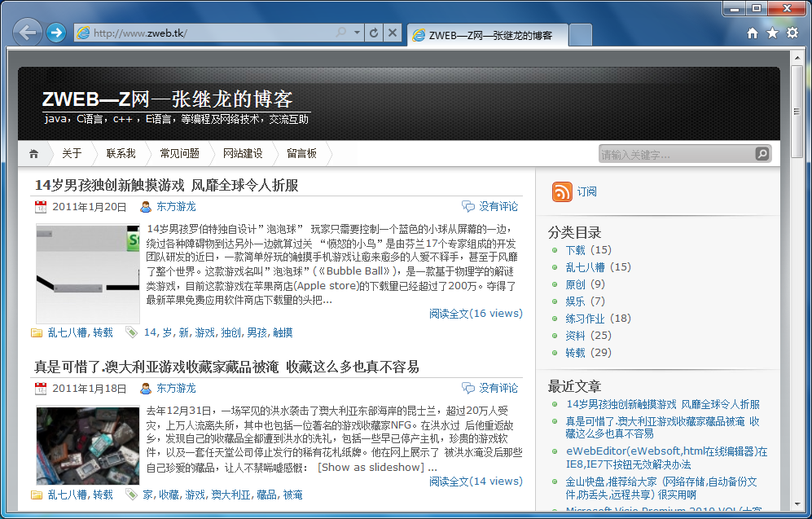Stop loading with the X icon beside refresh
The height and width of the screenshot is (519, 812).
(x=393, y=33)
